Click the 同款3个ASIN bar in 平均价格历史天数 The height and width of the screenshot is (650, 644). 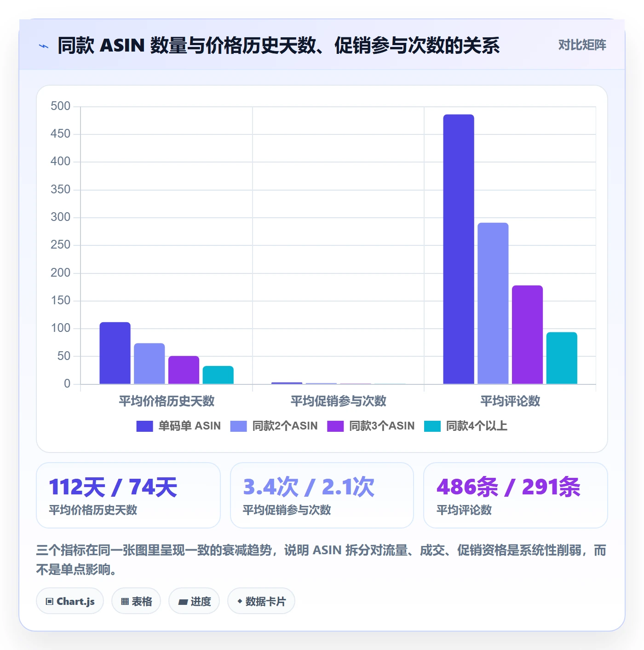point(184,370)
